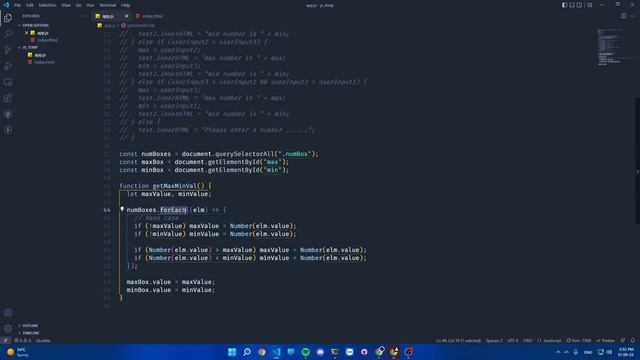Switch to the index.html editor tab
Viewport: 640px width, 360px height.
tap(149, 16)
